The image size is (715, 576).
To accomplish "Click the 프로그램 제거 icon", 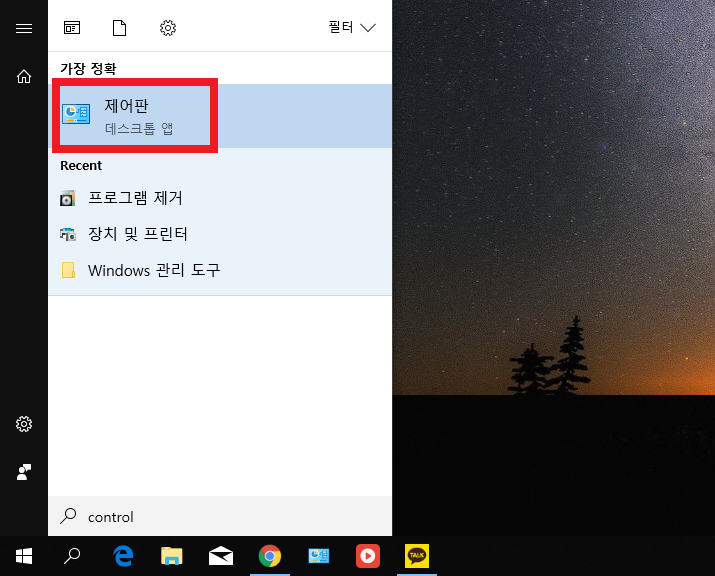I will point(67,198).
